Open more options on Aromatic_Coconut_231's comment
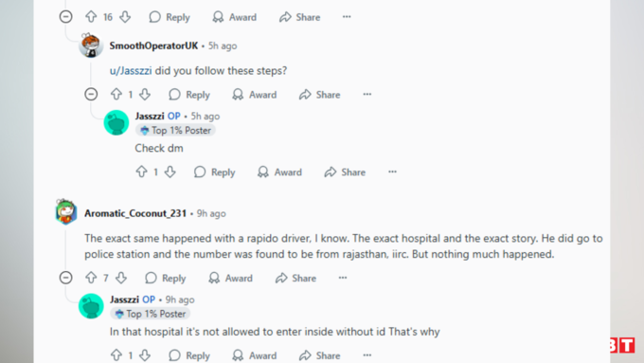This screenshot has height=363, width=644. [343, 278]
